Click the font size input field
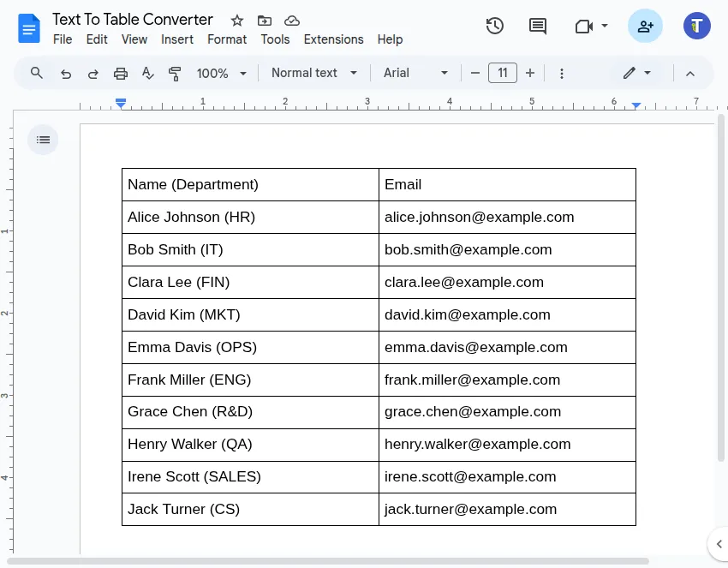Image resolution: width=728 pixels, height=568 pixels. click(503, 73)
